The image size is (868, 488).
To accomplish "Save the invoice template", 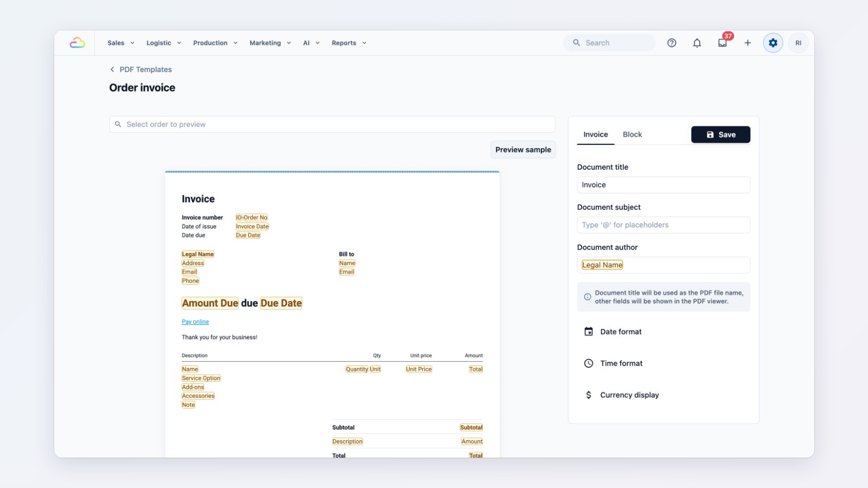I will [x=720, y=134].
